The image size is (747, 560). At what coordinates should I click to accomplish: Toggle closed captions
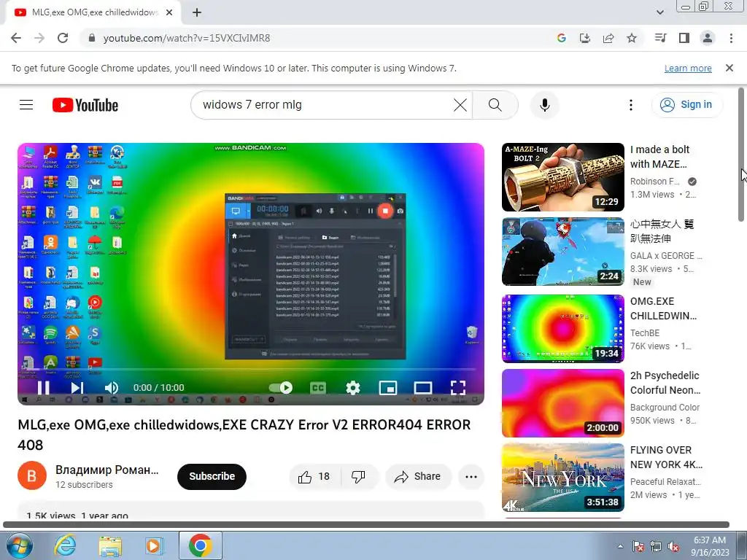point(318,388)
